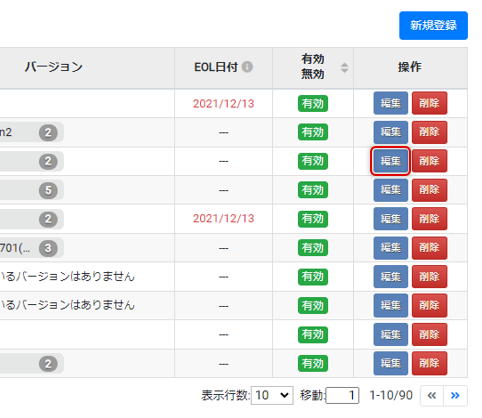Click 編集 in the row with badge 5
Image resolution: width=482 pixels, height=418 pixels.
point(390,190)
